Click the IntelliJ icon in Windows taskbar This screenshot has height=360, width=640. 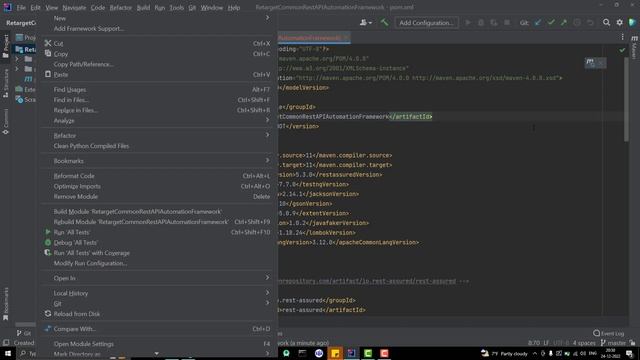[x=351, y=353]
